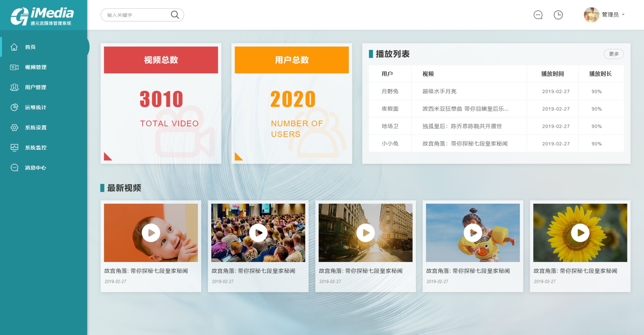Viewport: 644px width, 335px height.
Task: Click the monitor icon for 系统监控
Action: point(14,148)
